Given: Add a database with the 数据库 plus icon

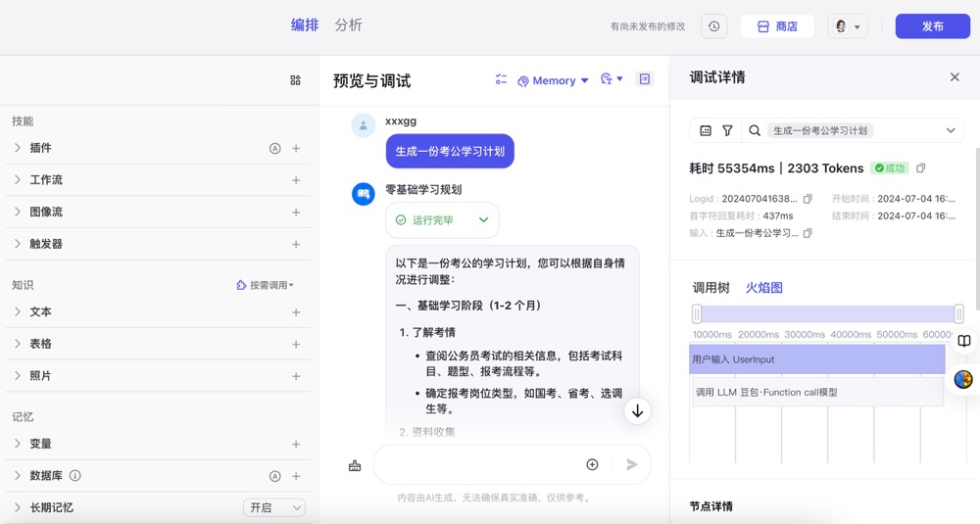Looking at the screenshot, I should point(296,476).
